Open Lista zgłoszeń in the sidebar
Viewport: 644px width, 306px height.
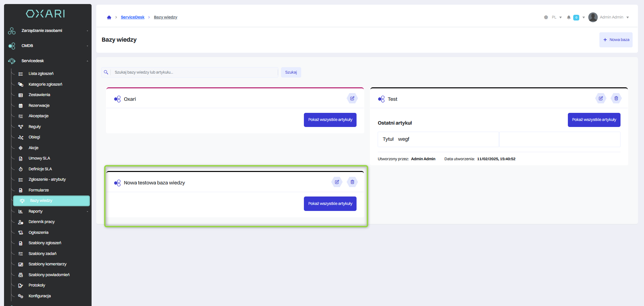tap(41, 74)
